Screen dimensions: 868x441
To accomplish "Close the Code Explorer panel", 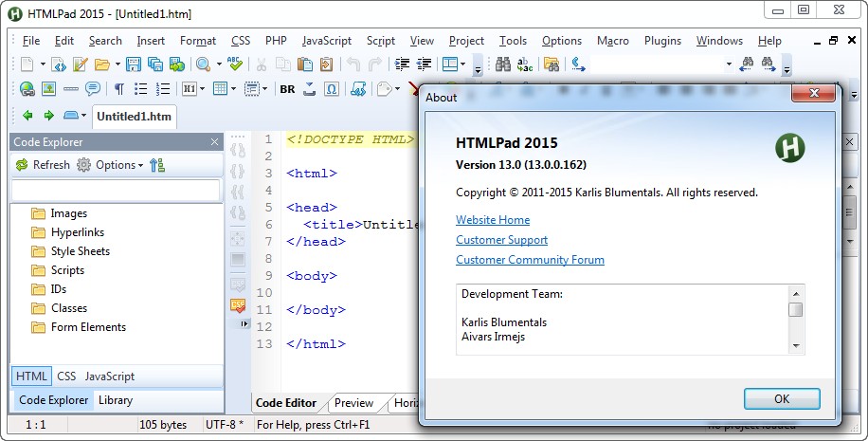I will [215, 142].
